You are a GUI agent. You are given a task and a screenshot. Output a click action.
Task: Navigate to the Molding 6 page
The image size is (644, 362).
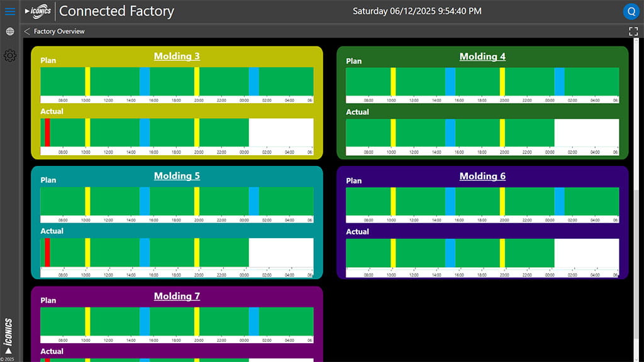point(482,176)
